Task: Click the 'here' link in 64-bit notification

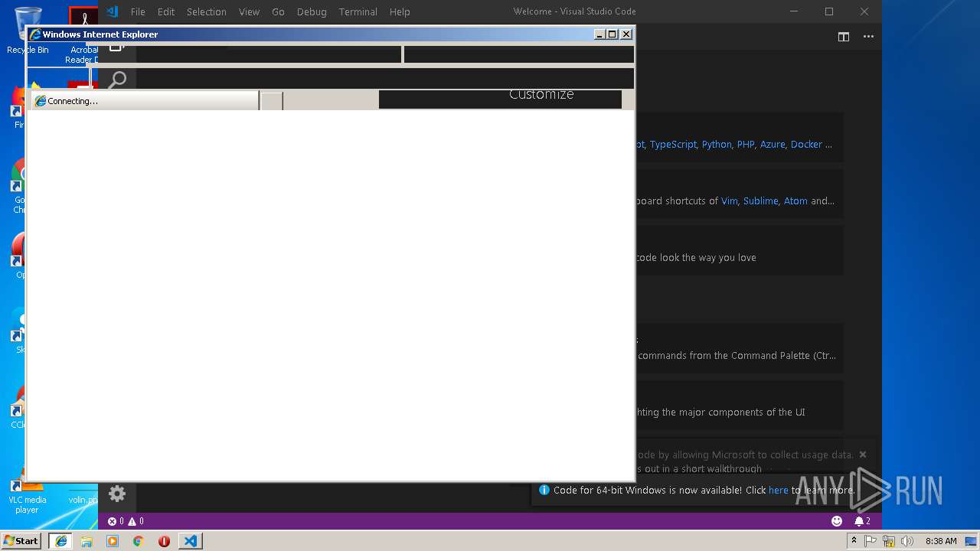Action: (779, 490)
